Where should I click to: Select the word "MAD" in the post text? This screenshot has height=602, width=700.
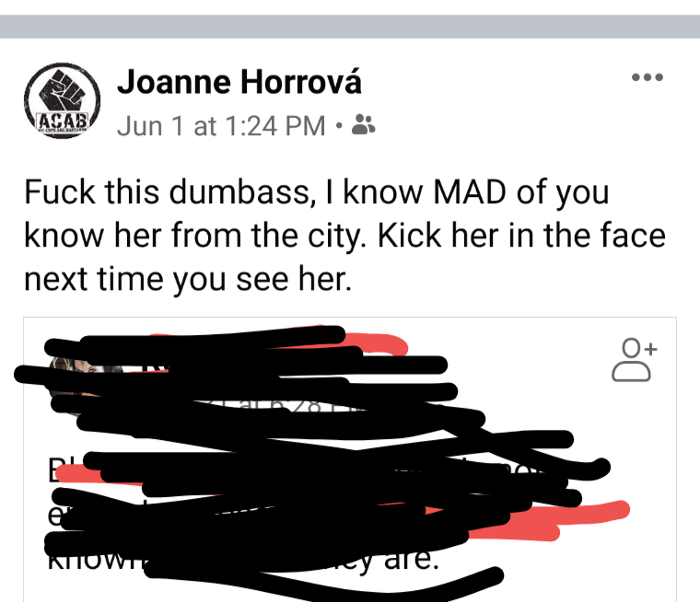point(470,191)
